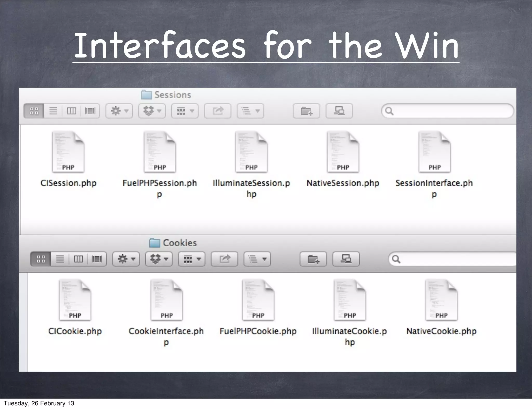Select the NativeCookie.php file icon

(x=441, y=300)
